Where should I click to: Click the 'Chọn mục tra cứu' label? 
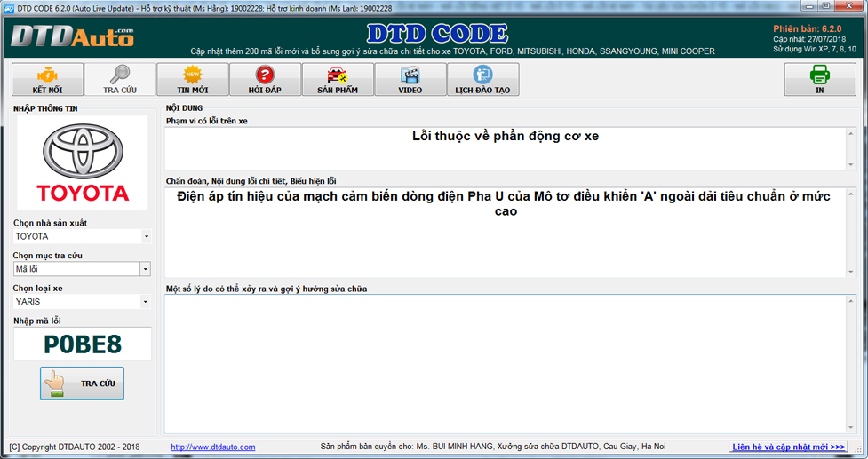[x=48, y=256]
